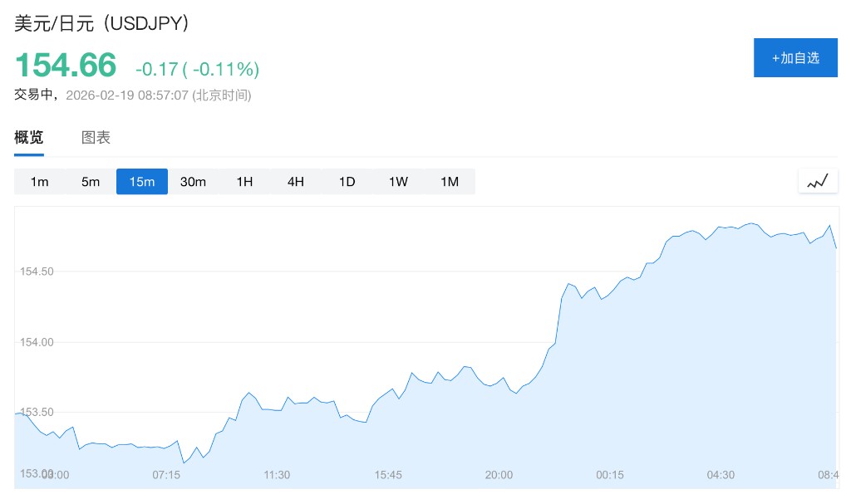Select the 1H timeframe
Image resolution: width=851 pixels, height=504 pixels.
pos(244,182)
